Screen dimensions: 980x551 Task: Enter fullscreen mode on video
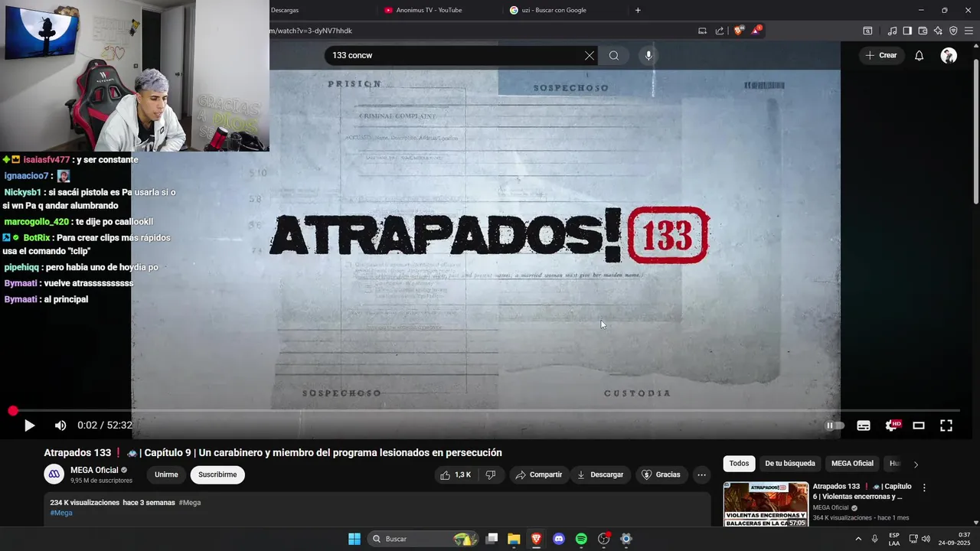pyautogui.click(x=946, y=425)
